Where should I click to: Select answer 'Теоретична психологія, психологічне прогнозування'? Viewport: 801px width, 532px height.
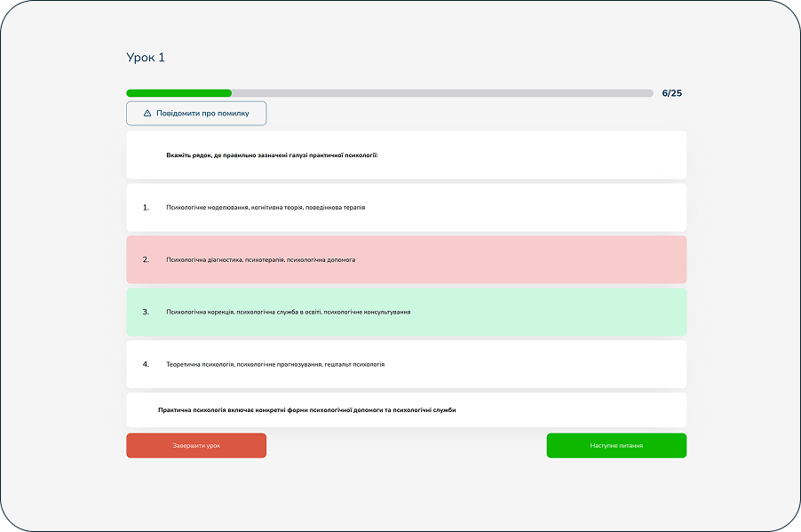[x=275, y=365]
